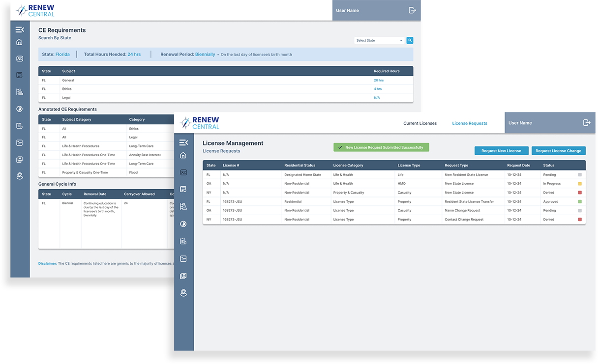Click red status square for New State License Denied row
Image resolution: width=598 pixels, height=364 pixels.
(x=580, y=193)
